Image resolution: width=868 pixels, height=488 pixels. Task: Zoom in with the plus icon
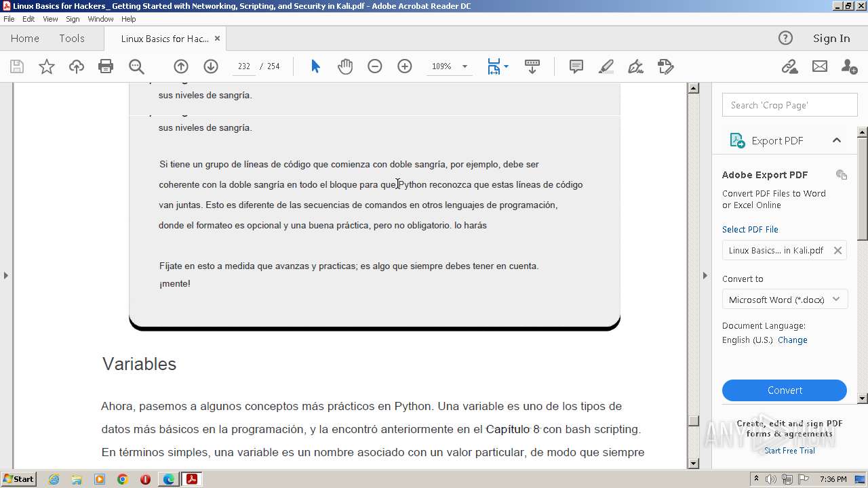click(405, 66)
